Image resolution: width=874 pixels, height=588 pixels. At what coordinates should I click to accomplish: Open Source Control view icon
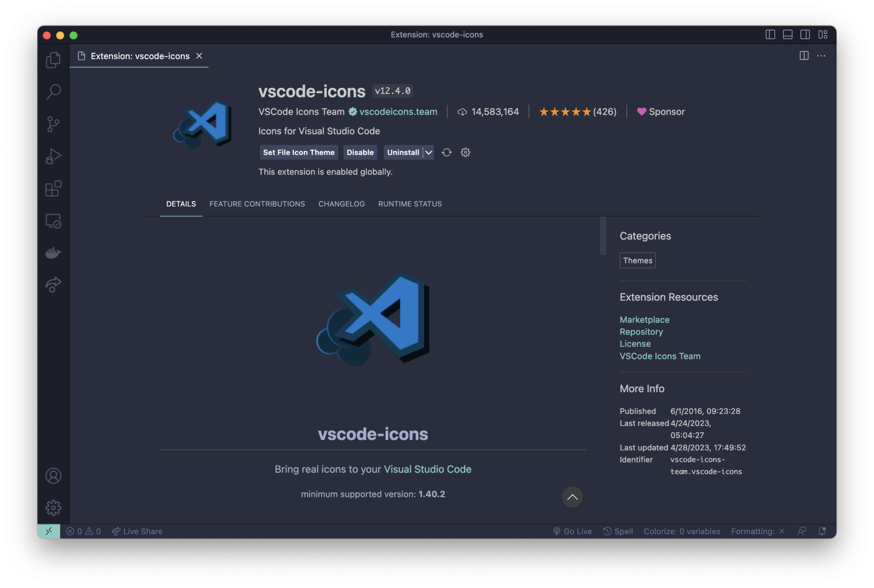click(x=53, y=124)
